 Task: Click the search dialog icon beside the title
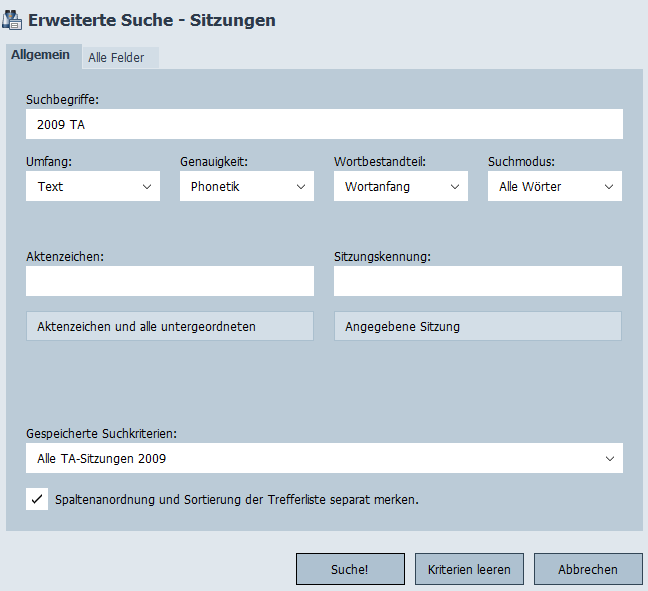tap(14, 20)
